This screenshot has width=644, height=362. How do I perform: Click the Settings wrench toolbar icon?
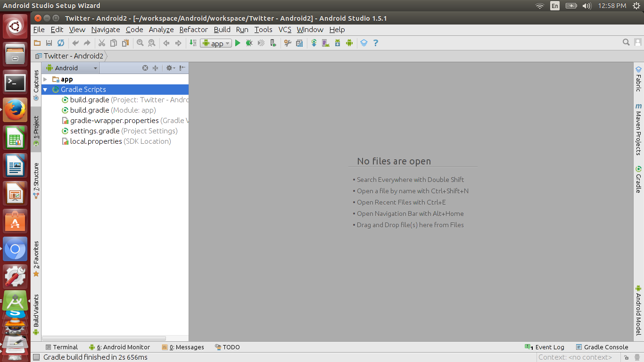(x=288, y=43)
